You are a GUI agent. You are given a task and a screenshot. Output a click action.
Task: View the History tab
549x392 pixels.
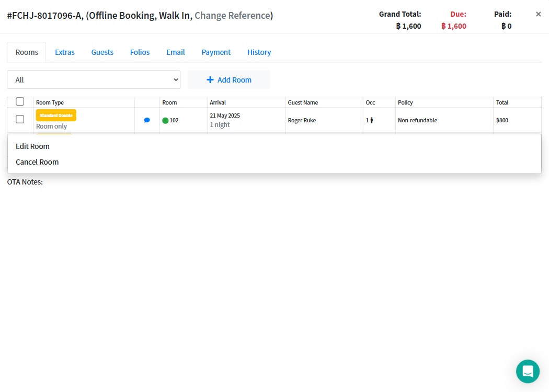259,52
